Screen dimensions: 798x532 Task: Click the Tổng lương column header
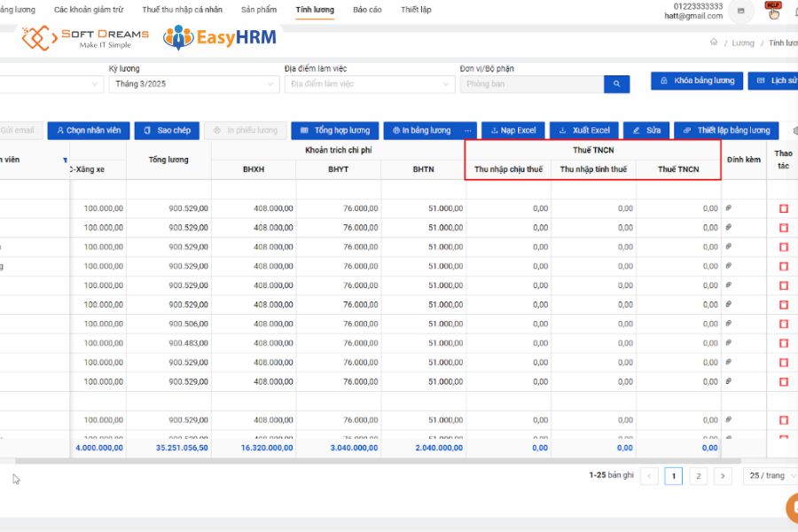click(168, 160)
